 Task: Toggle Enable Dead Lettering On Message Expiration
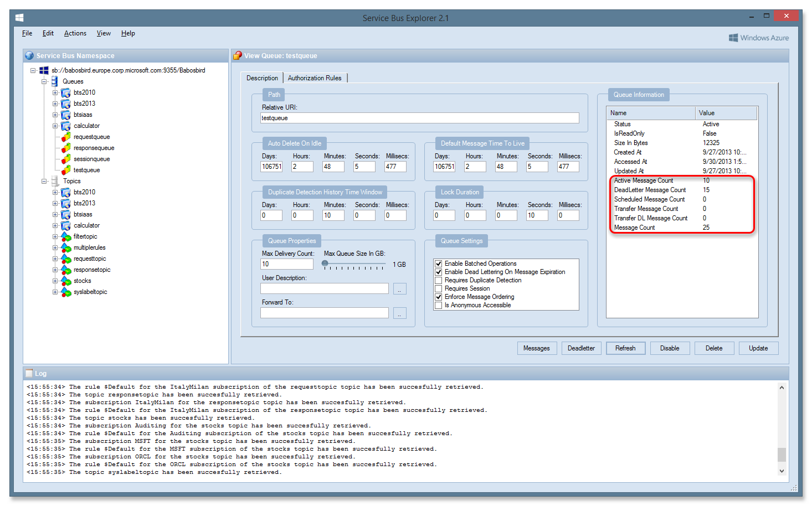click(439, 272)
